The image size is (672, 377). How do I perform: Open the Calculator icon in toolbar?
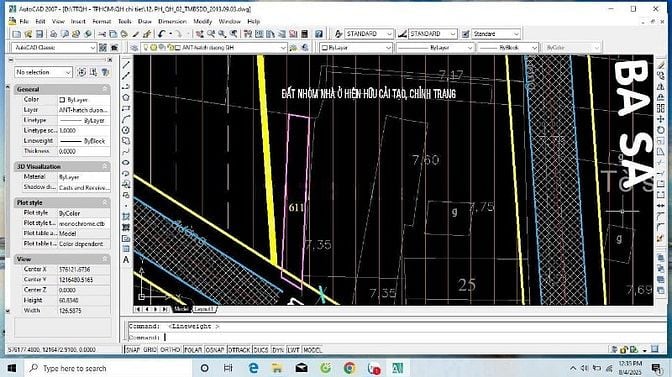tap(305, 34)
